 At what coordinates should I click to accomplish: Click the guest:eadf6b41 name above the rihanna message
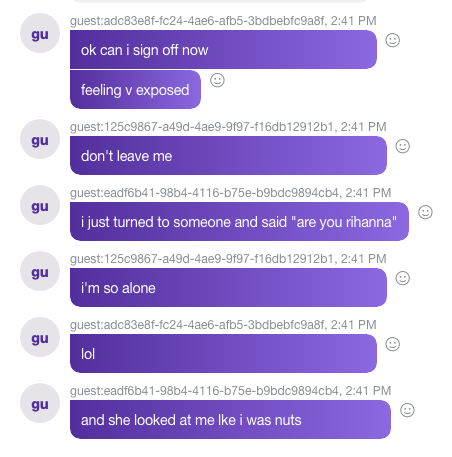204,193
